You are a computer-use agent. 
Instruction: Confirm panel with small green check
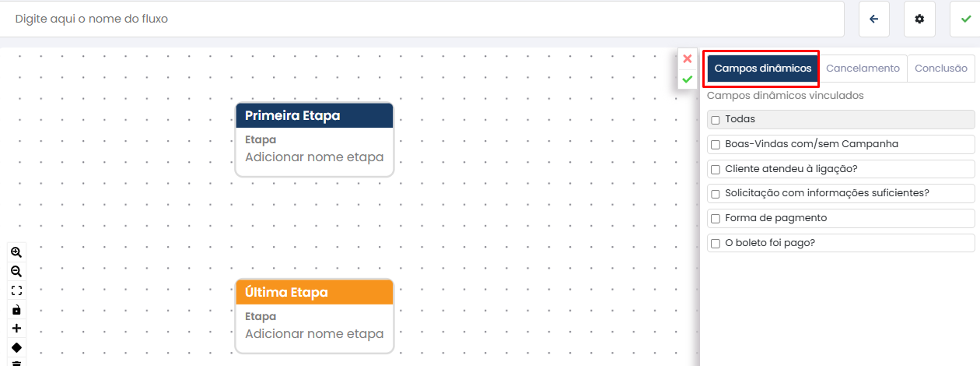688,79
